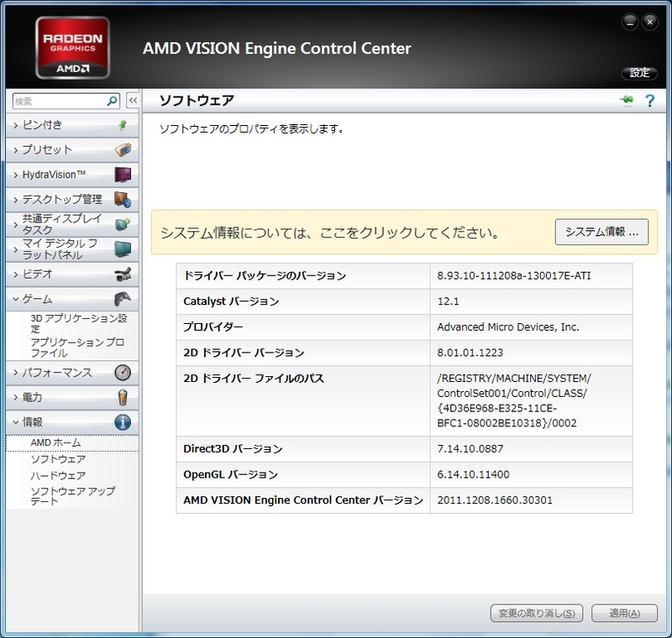Expand the ビデオ section
This screenshot has height=638, width=672.
click(72, 274)
